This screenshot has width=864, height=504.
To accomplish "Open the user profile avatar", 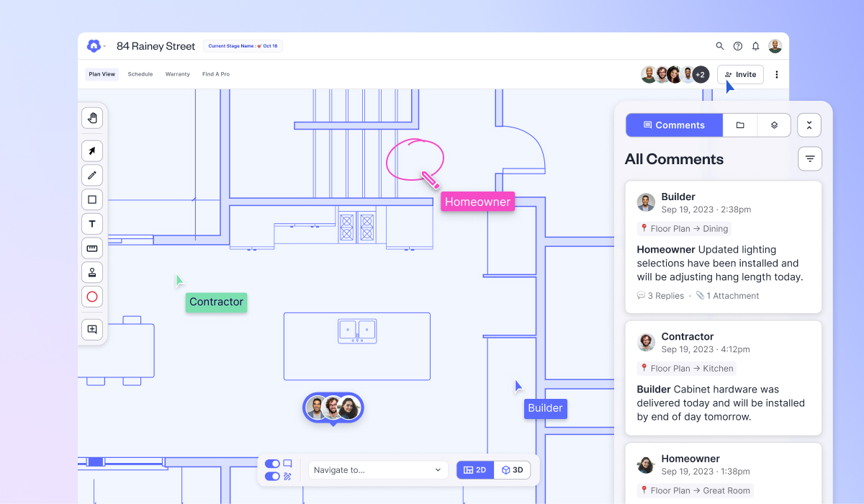I will (775, 46).
